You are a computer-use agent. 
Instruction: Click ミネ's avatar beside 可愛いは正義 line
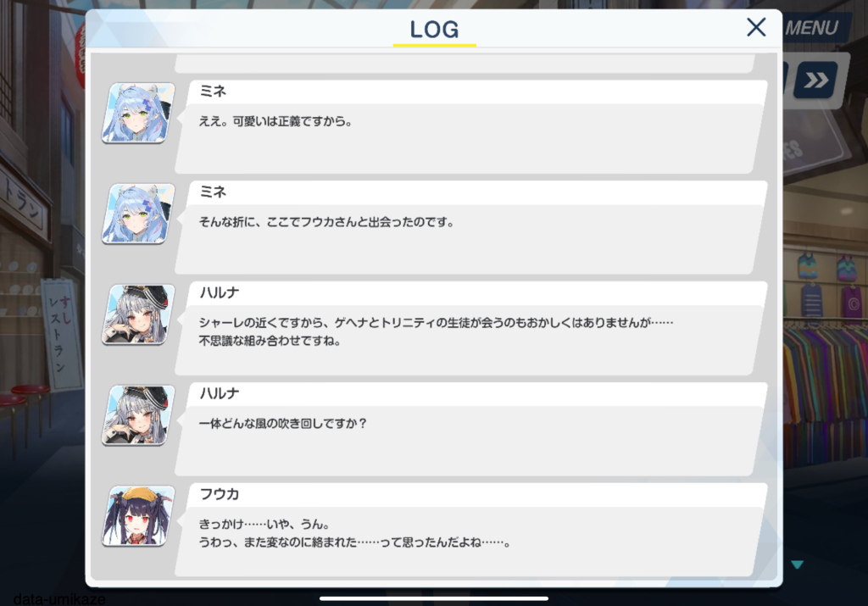(x=138, y=113)
